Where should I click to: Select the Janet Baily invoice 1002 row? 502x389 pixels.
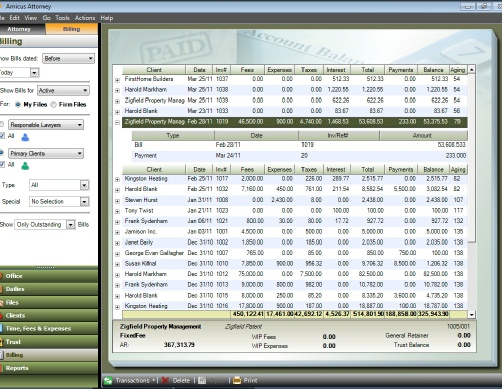[x=294, y=242]
